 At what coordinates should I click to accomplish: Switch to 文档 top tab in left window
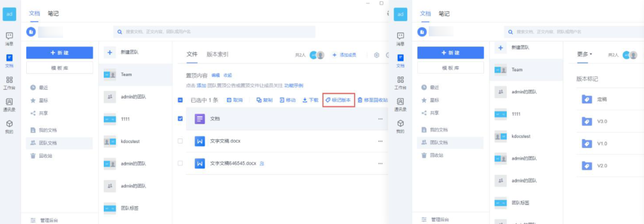[x=34, y=14]
